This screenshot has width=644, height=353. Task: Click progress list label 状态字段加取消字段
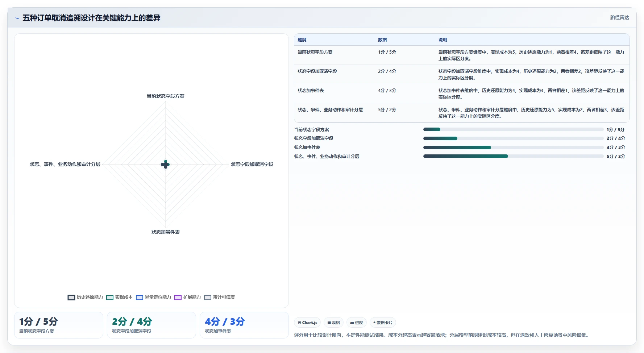point(313,138)
